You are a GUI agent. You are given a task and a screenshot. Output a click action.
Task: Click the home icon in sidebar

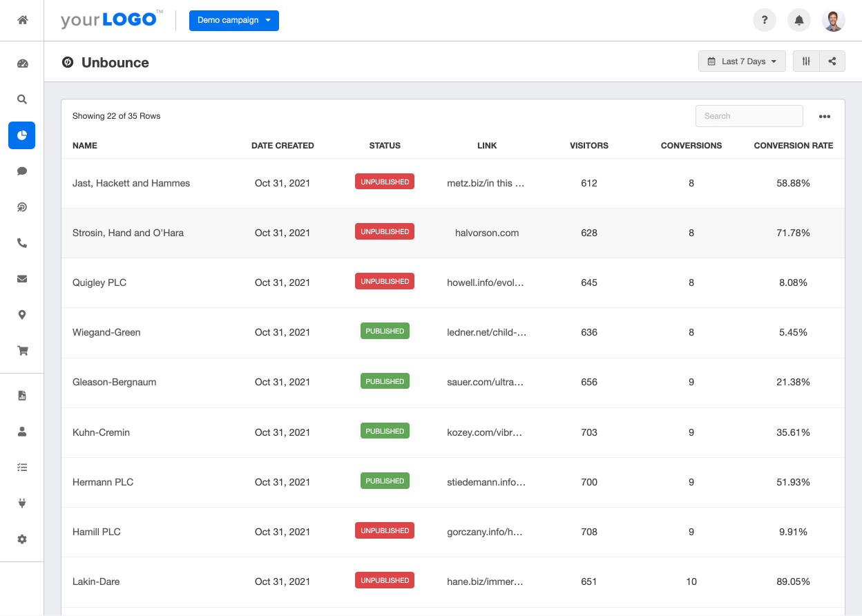click(x=22, y=20)
